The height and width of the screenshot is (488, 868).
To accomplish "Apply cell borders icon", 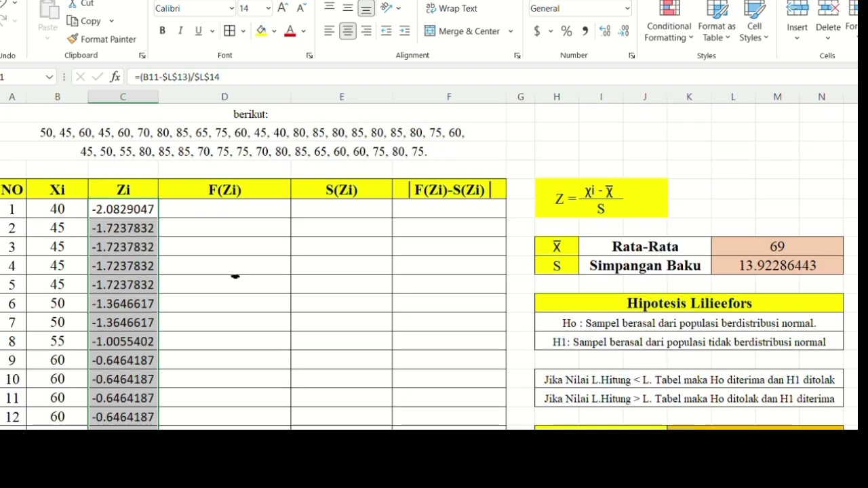I will click(x=229, y=31).
